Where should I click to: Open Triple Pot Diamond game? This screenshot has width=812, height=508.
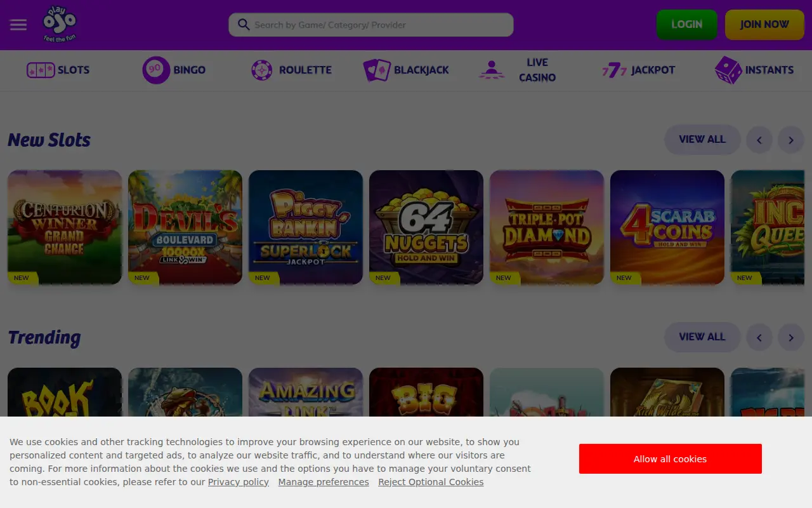[x=547, y=227]
